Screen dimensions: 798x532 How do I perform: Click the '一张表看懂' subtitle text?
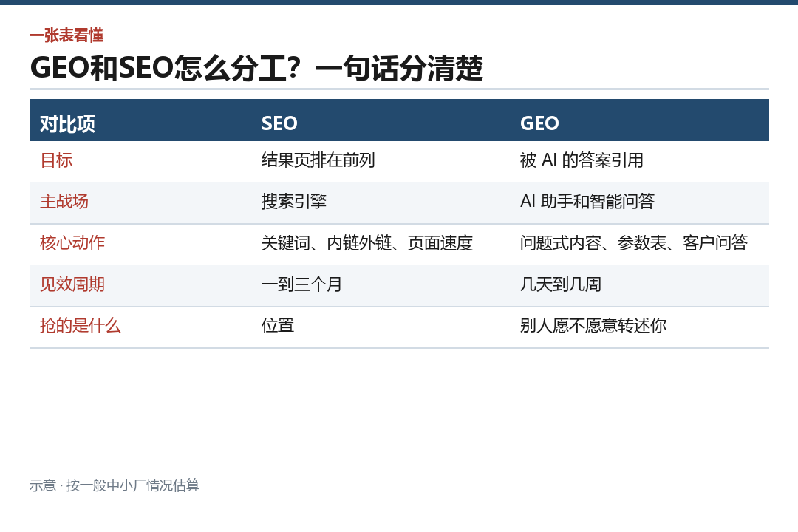pyautogui.click(x=66, y=35)
